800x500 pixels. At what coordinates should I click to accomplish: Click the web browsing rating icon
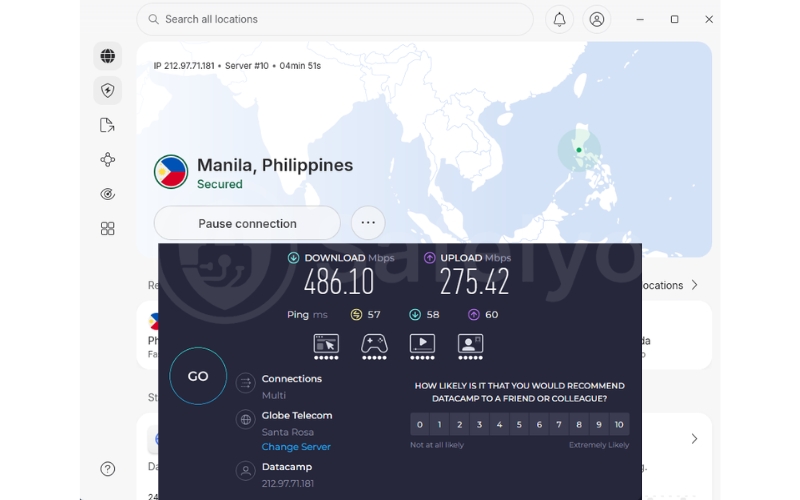click(x=326, y=346)
